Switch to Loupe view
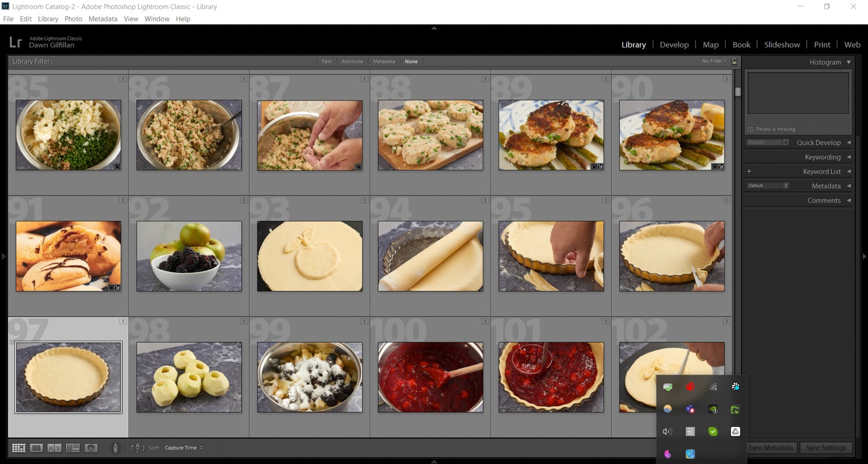Screen dimensions: 868x464 (x=36, y=447)
